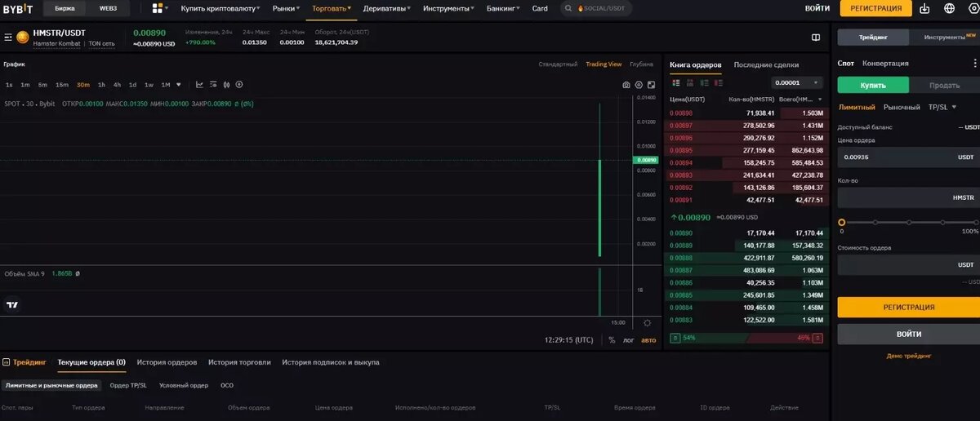Open chart display settings icon in toolbar
The height and width of the screenshot is (421, 980).
[x=213, y=84]
